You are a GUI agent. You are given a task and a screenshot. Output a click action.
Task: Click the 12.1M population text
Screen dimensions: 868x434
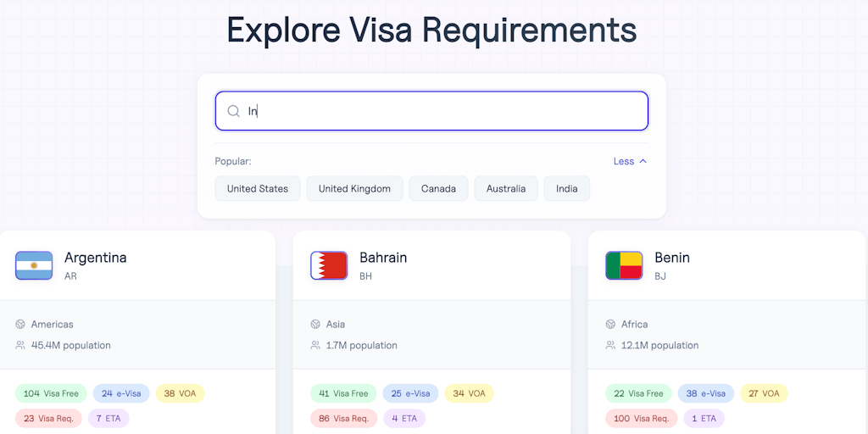[x=659, y=346]
